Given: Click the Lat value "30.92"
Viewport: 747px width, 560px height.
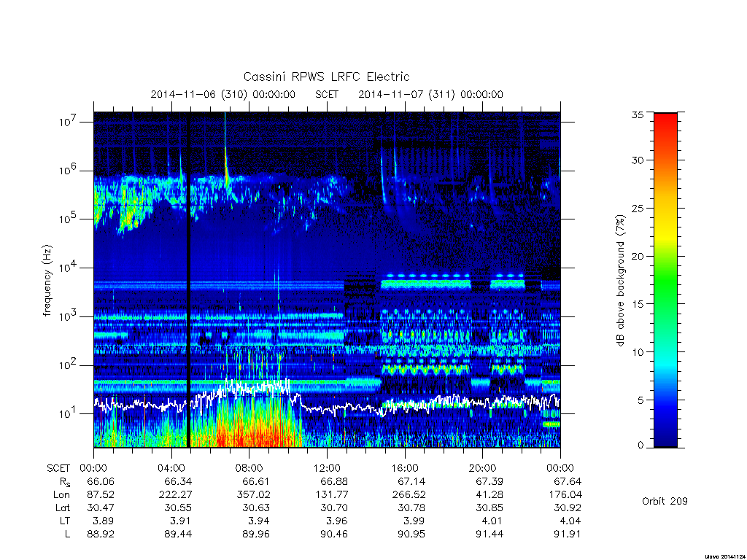Looking at the screenshot, I should pyautogui.click(x=568, y=507).
